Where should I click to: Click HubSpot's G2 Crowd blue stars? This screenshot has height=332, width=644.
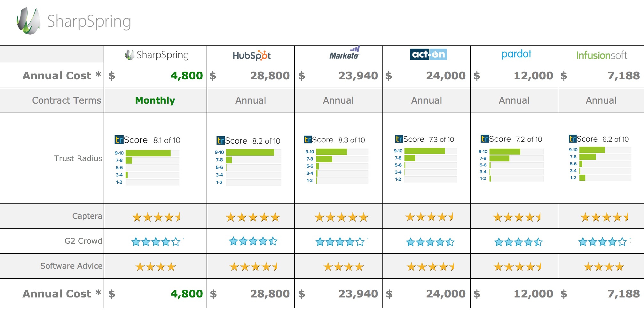coord(253,241)
